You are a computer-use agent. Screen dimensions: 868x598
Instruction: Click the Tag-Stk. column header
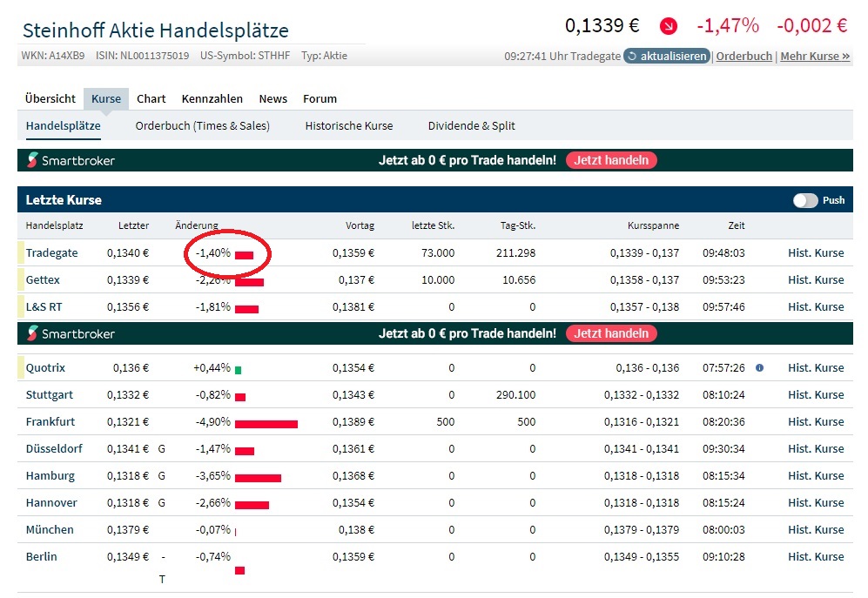518,225
